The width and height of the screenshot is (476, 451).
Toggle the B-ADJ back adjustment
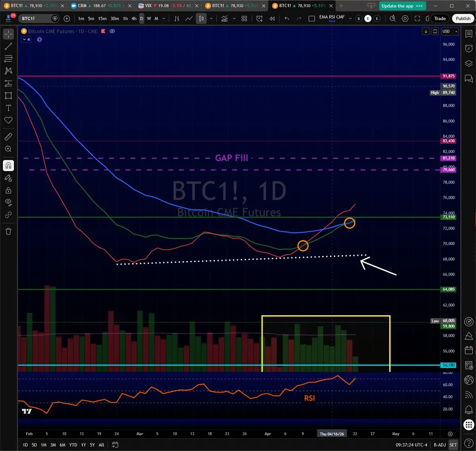[440, 445]
